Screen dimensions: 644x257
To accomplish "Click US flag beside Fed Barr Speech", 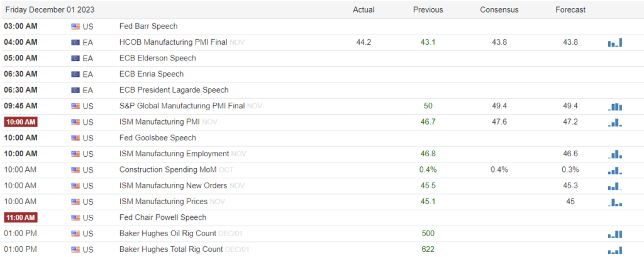I will click(x=75, y=26).
